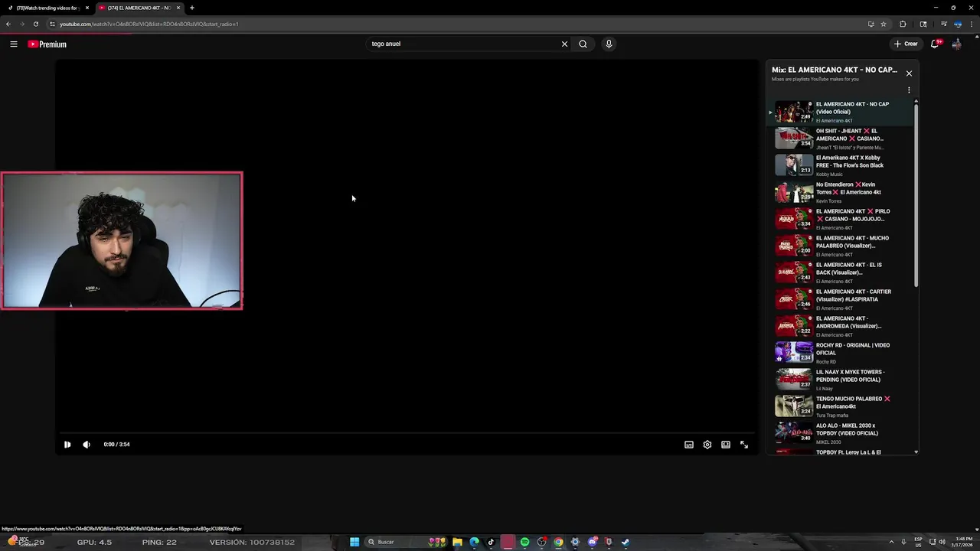Install app icon in address bar
Viewport: 980px width, 551px height.
[871, 24]
